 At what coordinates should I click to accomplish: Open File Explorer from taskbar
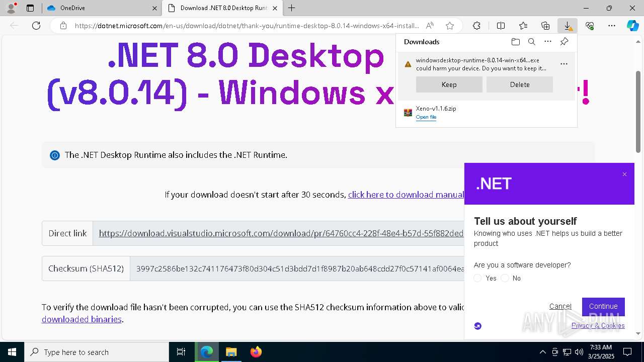point(231,352)
